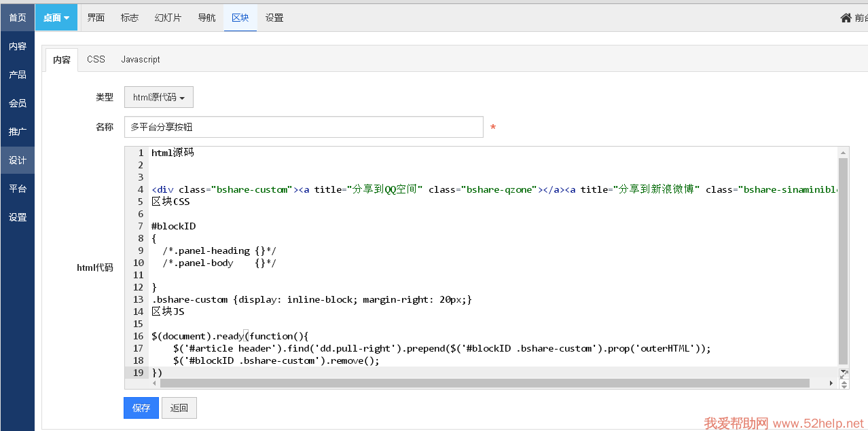Open the 桌面 dropdown menu
Image resolution: width=868 pixels, height=431 pixels.
tap(56, 18)
